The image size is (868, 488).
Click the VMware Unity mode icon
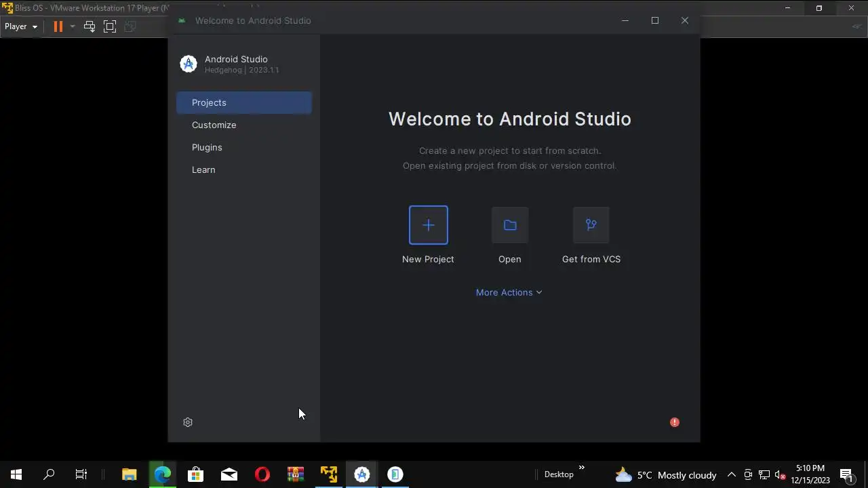pyautogui.click(x=130, y=26)
